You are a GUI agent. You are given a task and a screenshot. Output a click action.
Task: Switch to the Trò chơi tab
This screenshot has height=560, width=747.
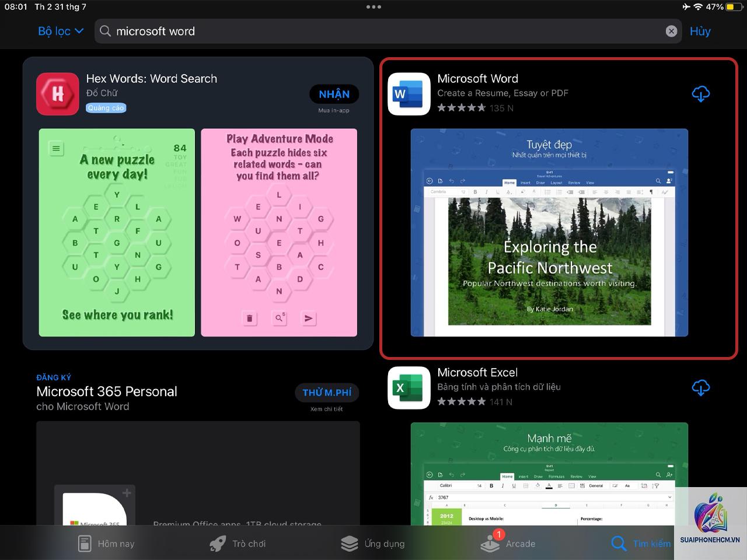(x=238, y=544)
